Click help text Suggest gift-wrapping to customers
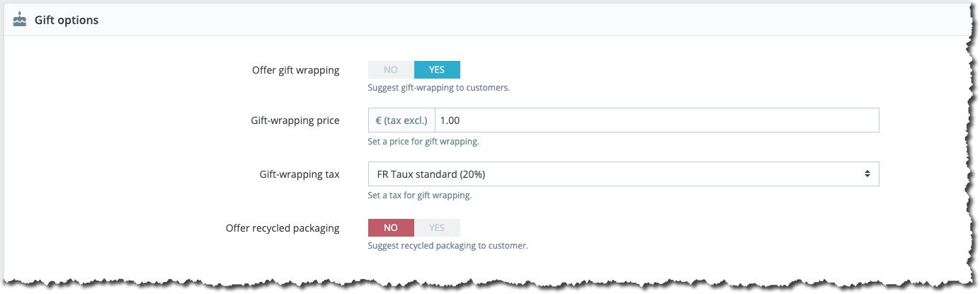Screen dimensions: 980x294 coord(439,88)
